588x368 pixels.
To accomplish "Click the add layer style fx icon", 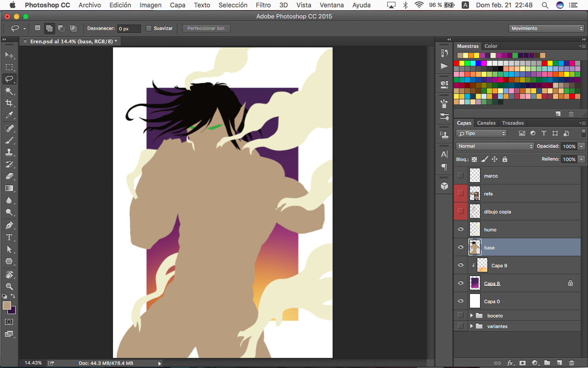I will coord(510,363).
